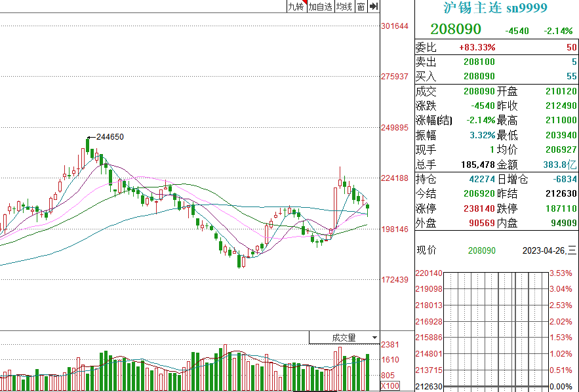The image size is (579, 392).
Task: Click the dropdown arrow beside 成交量
Action: (374, 338)
